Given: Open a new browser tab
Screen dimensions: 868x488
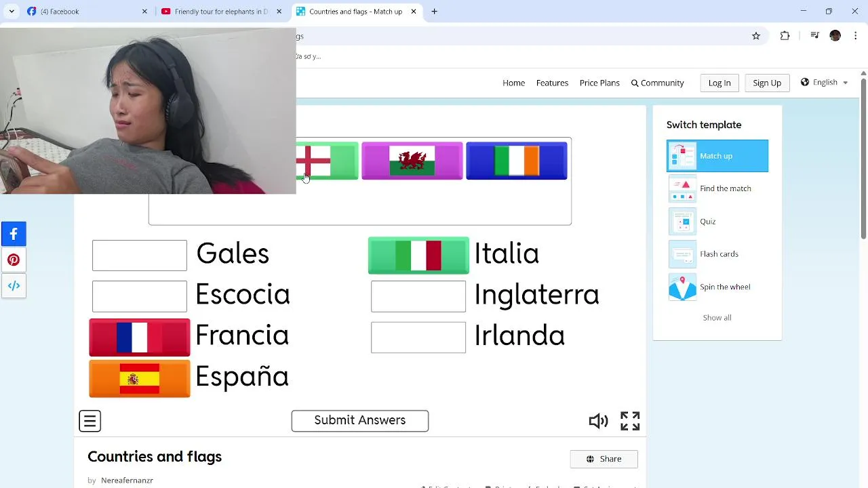Looking at the screenshot, I should 434,12.
